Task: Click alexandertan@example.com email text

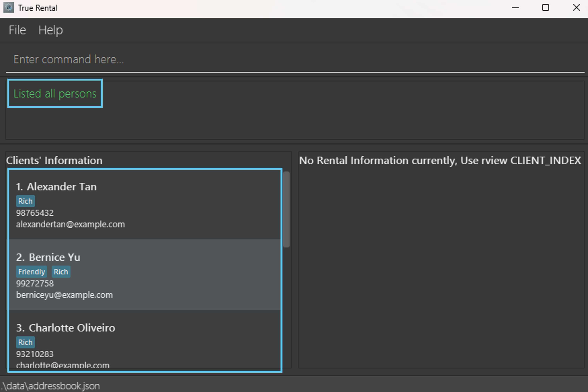Action: tap(70, 224)
